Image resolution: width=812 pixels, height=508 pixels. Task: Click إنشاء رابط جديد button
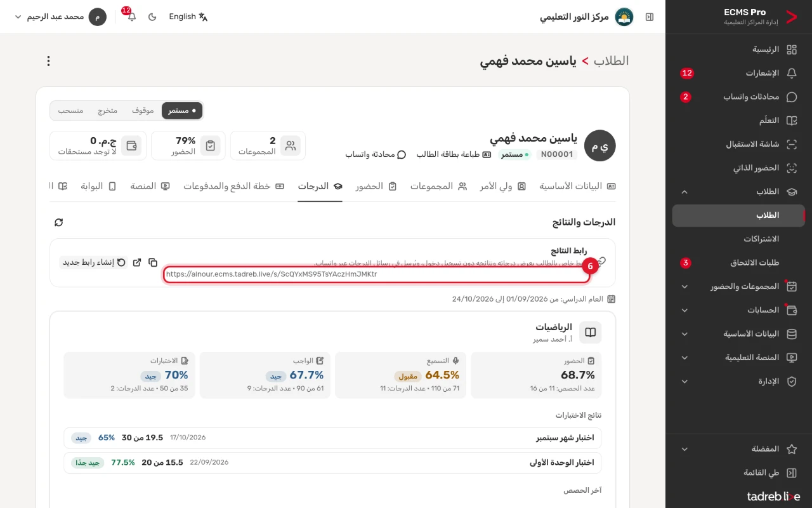click(x=94, y=262)
